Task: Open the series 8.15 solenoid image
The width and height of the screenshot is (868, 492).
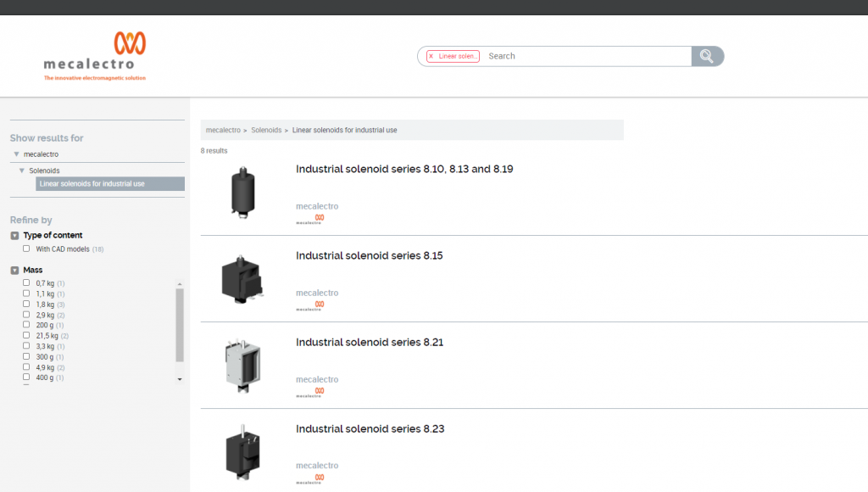Action: [243, 278]
